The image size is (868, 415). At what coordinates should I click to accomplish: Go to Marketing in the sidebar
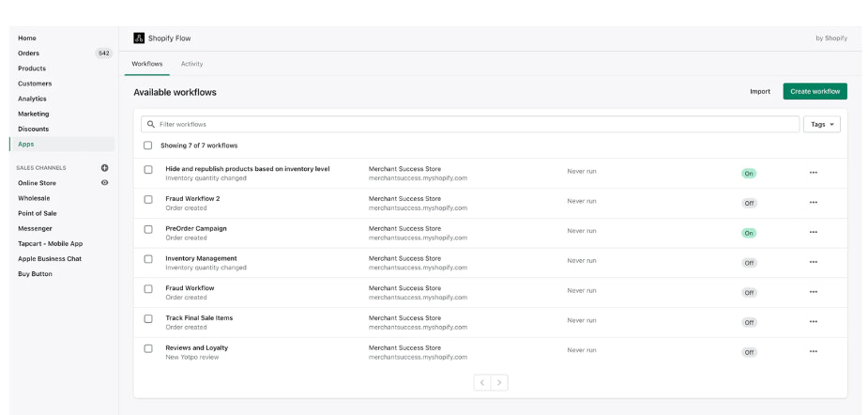33,114
